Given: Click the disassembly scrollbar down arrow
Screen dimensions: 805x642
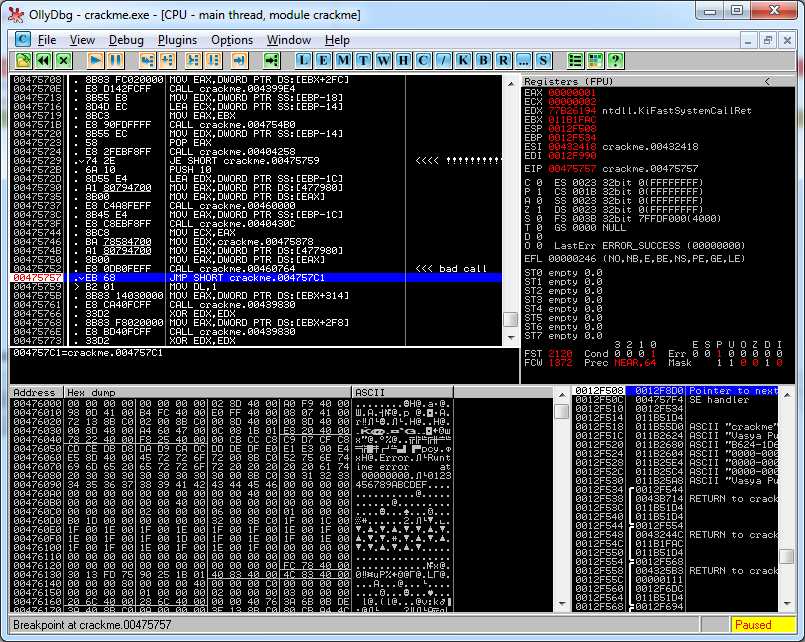Looking at the screenshot, I should [511, 338].
